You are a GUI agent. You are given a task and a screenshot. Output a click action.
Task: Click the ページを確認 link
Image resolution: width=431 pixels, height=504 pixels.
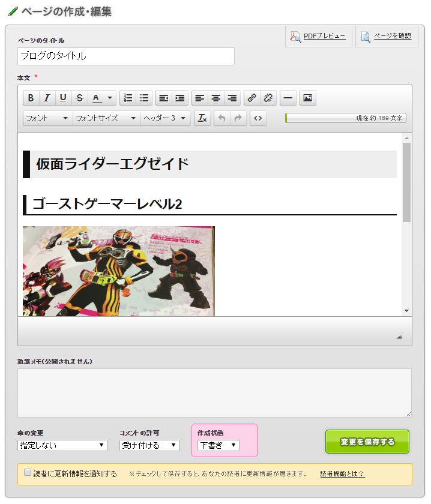[x=393, y=36]
